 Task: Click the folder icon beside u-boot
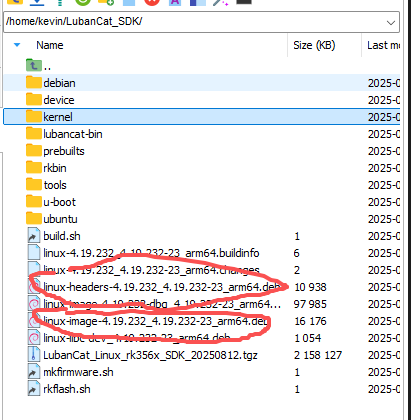(34, 201)
